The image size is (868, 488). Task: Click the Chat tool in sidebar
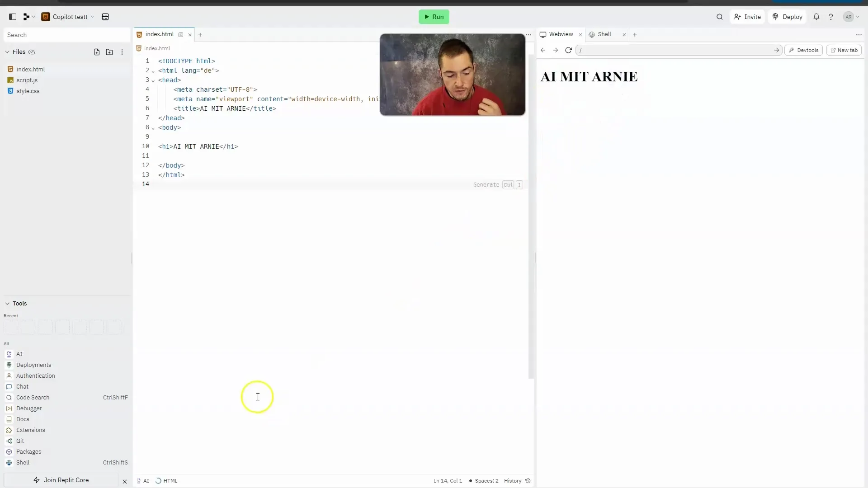click(22, 386)
